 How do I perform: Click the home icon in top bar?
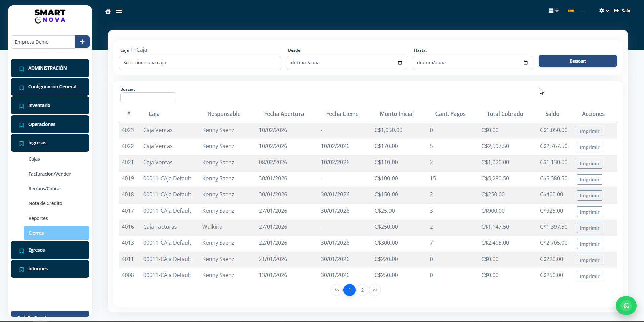click(x=108, y=11)
